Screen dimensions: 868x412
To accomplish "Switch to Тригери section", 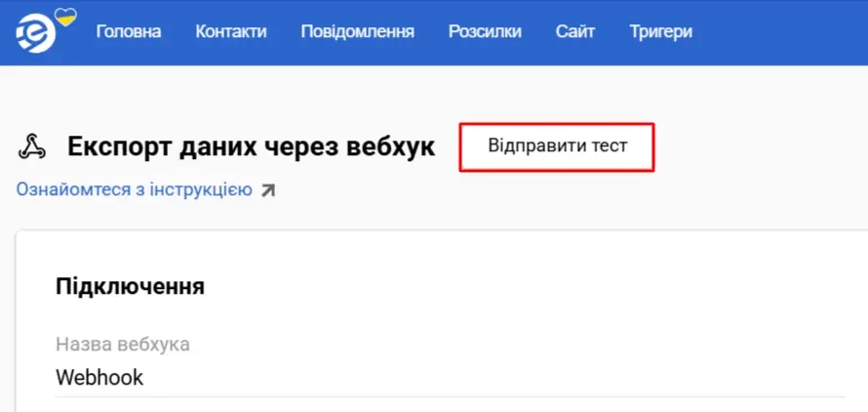I will [x=661, y=31].
